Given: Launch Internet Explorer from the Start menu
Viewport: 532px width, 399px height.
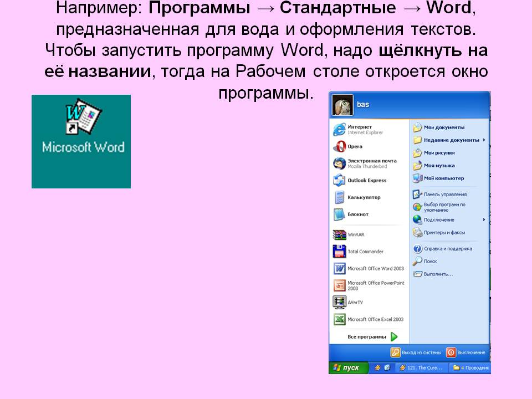Looking at the screenshot, I should (x=340, y=130).
